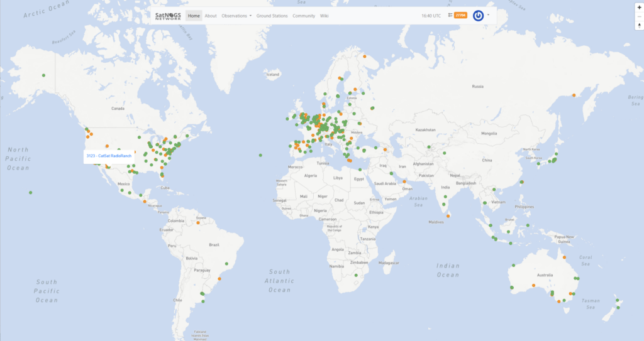Expand the Observations dropdown menu
This screenshot has height=341, width=644.
(236, 16)
